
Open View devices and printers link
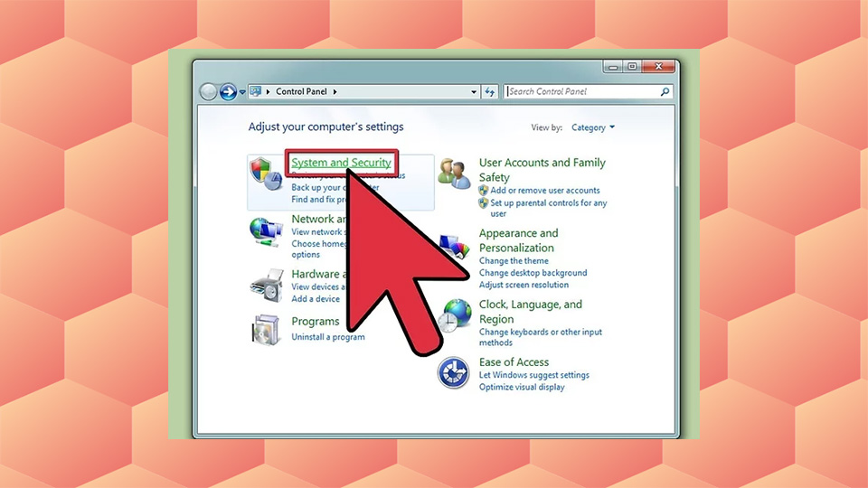pyautogui.click(x=317, y=286)
